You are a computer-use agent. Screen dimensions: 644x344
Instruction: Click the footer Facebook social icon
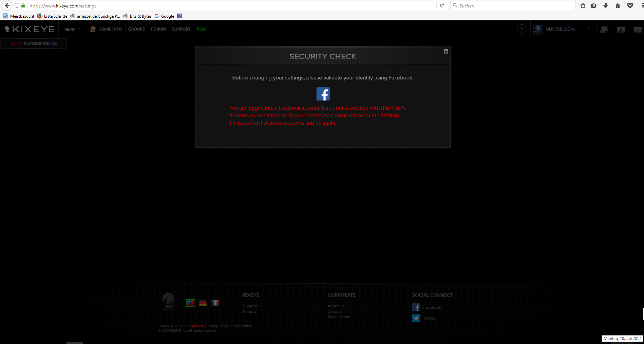416,307
